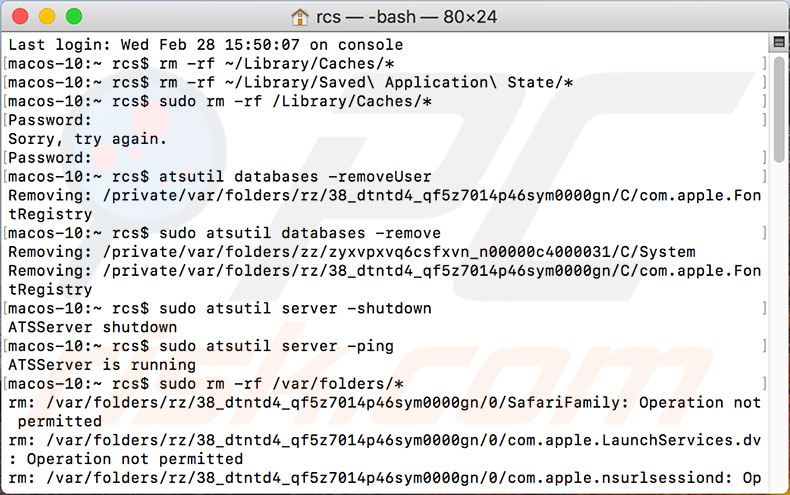Viewport: 790px width, 495px height.
Task: Click the home folder icon in title bar
Action: (x=300, y=17)
